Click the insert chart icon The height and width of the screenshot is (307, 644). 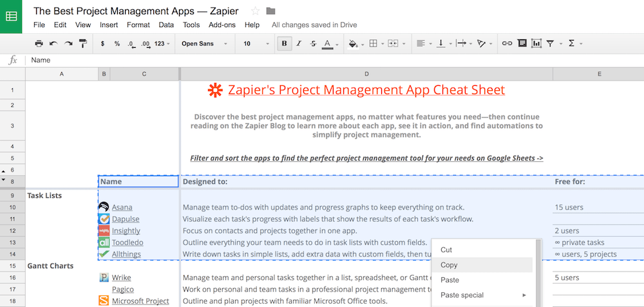[x=536, y=44]
